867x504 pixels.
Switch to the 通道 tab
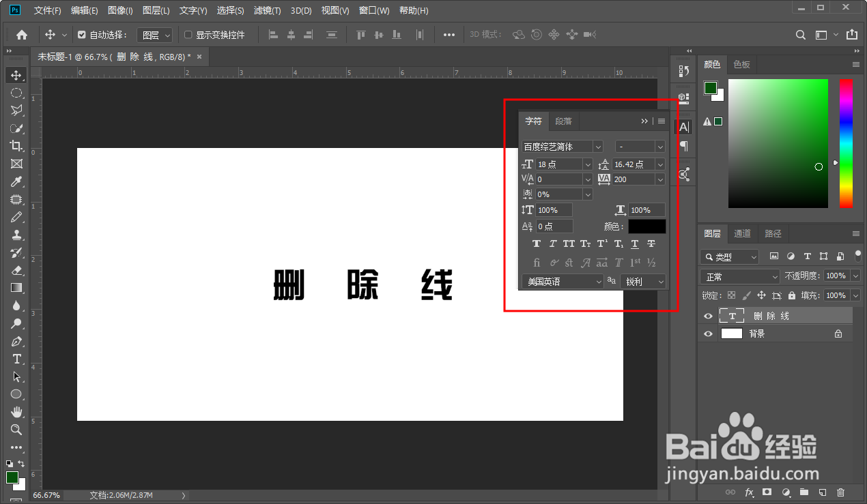pyautogui.click(x=742, y=233)
